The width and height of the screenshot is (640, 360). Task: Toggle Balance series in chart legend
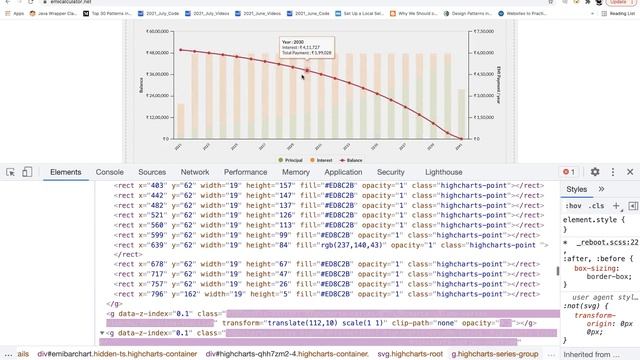tap(351, 160)
